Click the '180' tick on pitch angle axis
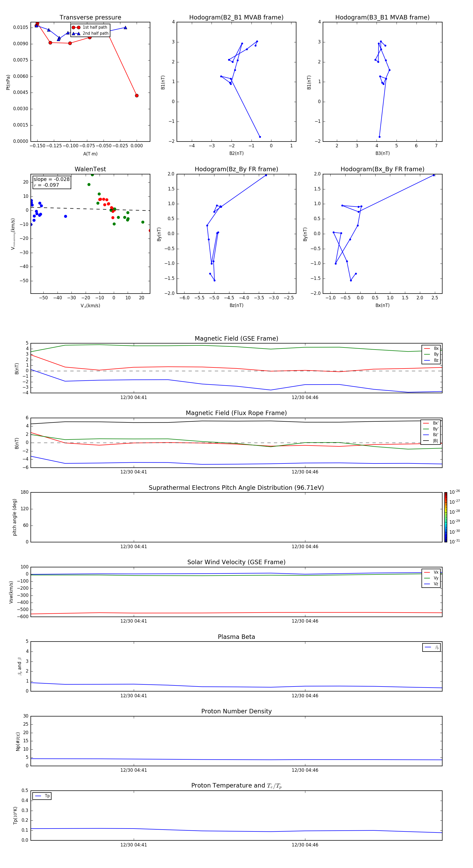Screen dimensions: 473x868 tap(25, 492)
